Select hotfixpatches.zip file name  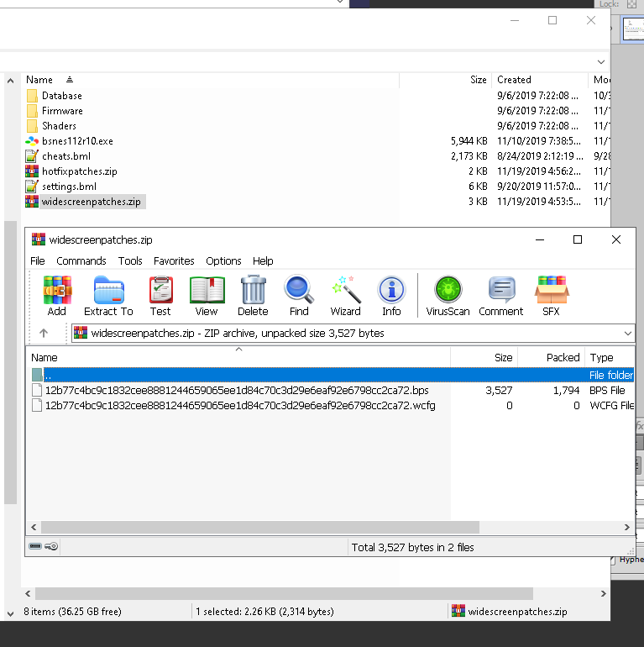(80, 171)
